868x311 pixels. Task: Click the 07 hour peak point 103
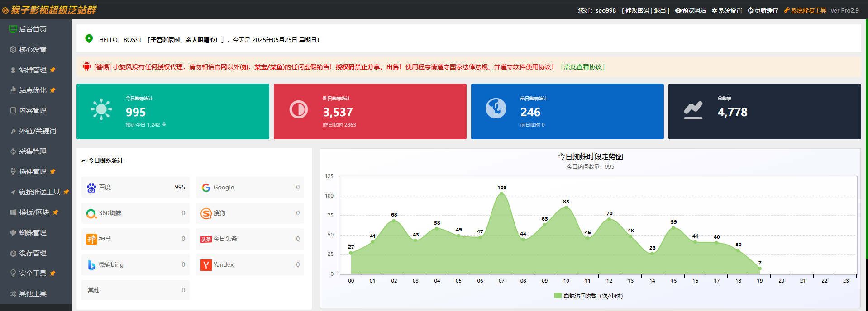[501, 193]
